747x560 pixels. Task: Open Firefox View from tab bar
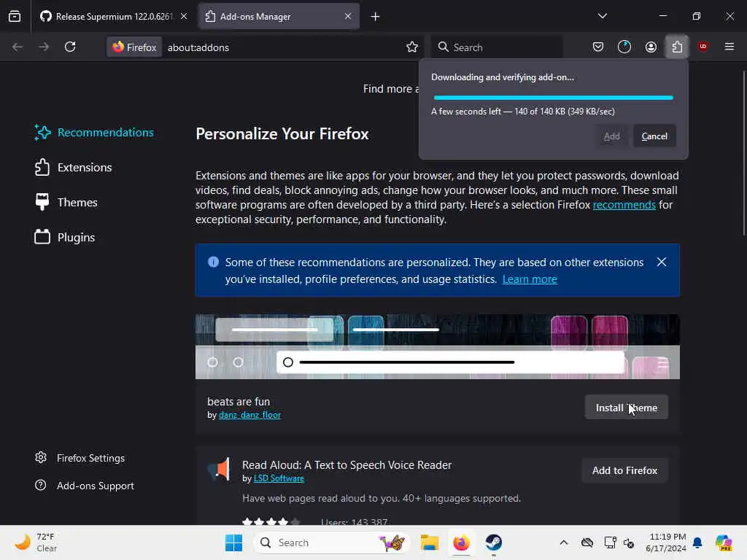click(x=15, y=16)
